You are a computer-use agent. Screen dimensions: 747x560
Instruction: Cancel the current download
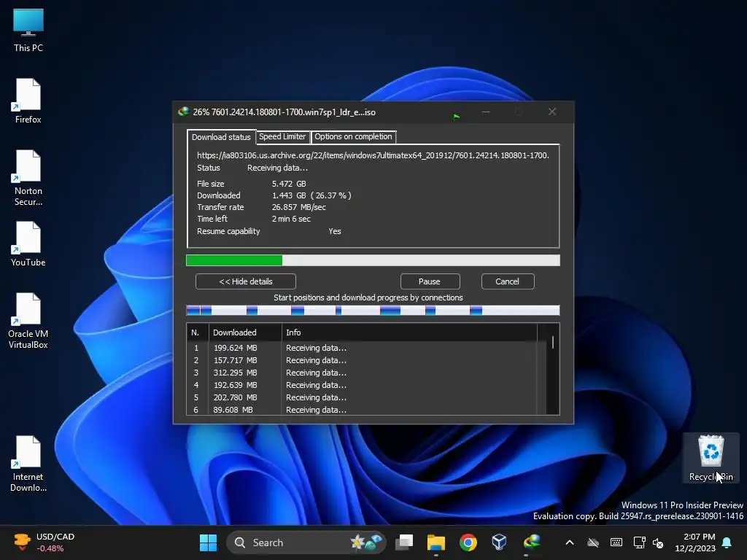507,281
